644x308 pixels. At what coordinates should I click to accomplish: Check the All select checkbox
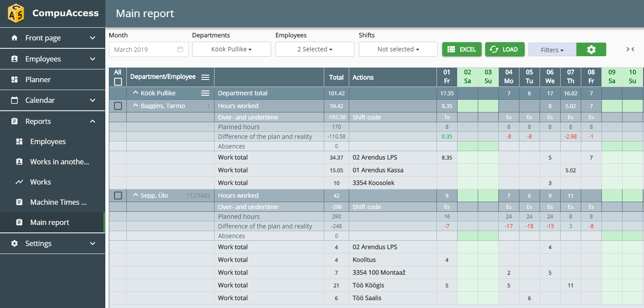tap(118, 82)
